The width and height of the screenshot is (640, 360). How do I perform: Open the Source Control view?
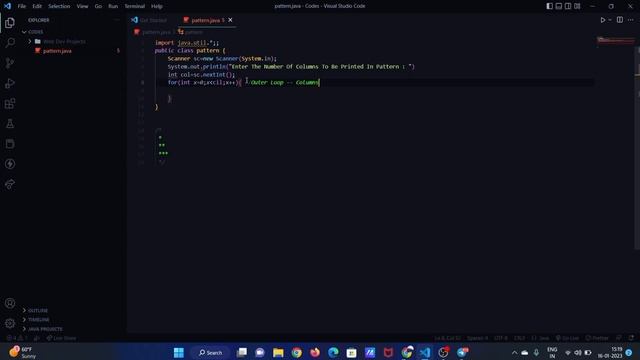pyautogui.click(x=10, y=63)
